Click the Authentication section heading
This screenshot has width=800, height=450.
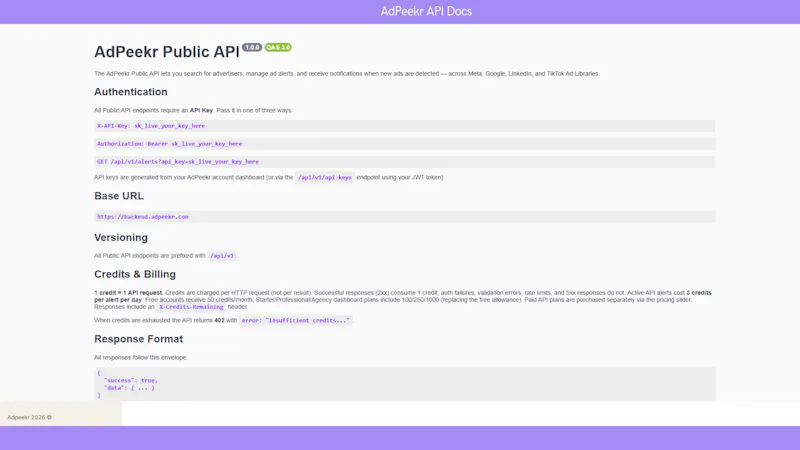[x=131, y=92]
